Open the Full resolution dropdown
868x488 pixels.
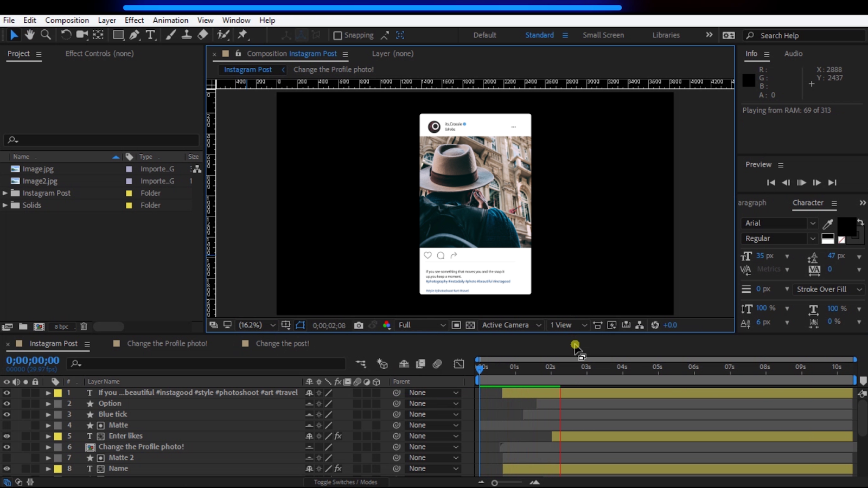pos(422,325)
